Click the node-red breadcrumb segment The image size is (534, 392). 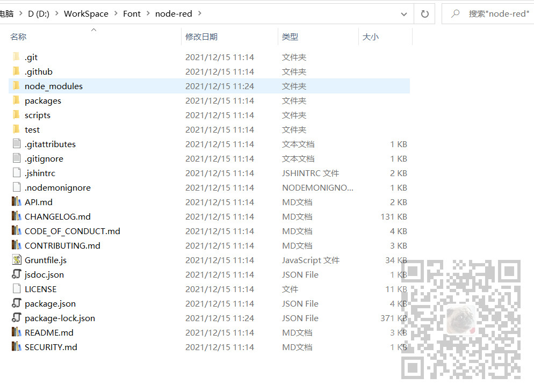[x=174, y=13]
